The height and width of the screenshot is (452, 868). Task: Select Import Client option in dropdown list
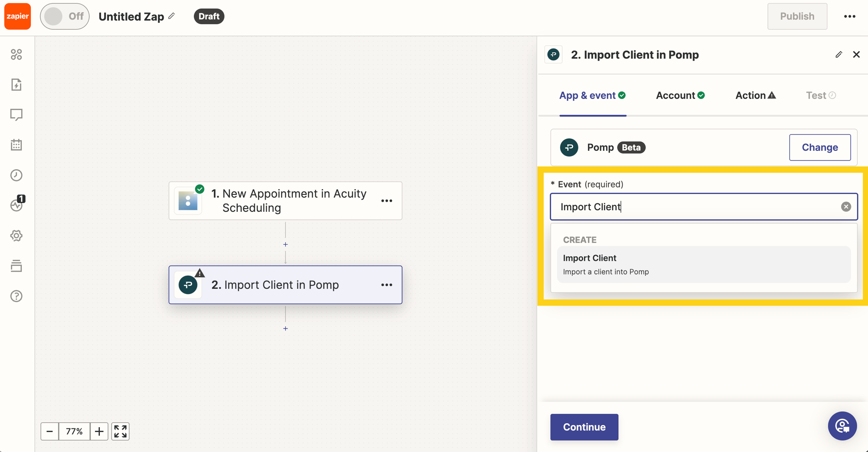point(703,264)
